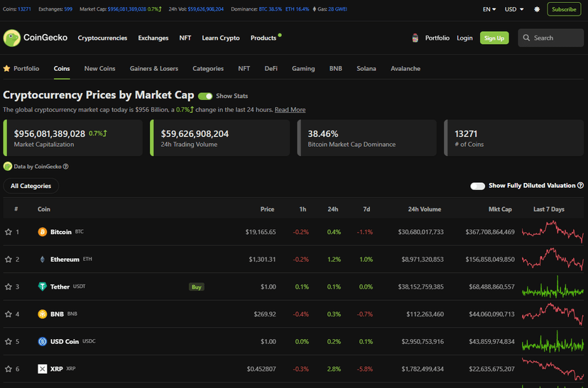Open XRP's last 7 days sparkline

click(552, 369)
